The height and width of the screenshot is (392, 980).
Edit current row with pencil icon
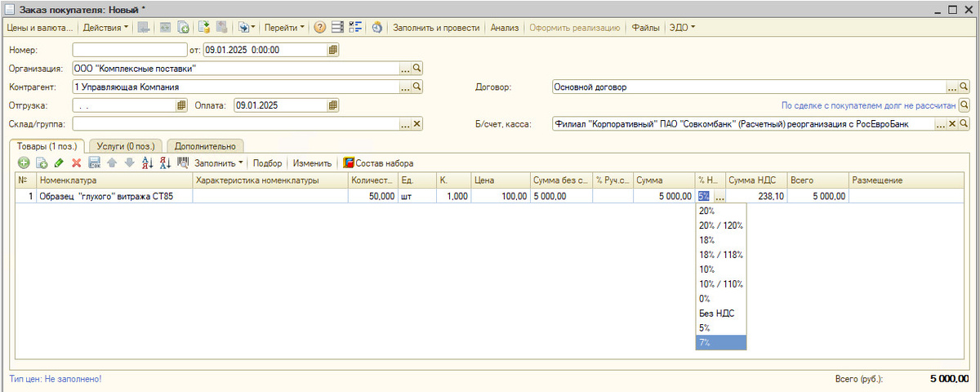coord(59,163)
